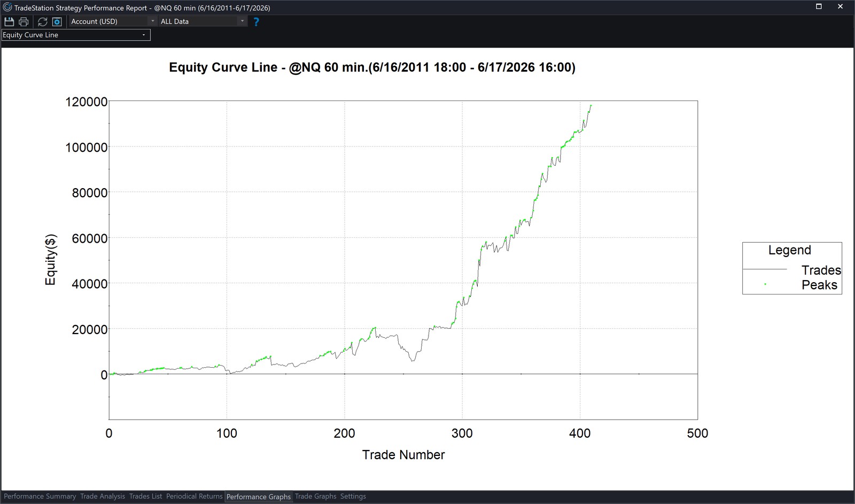Click the 100 x-axis value
This screenshot has width=855, height=504.
click(x=227, y=433)
